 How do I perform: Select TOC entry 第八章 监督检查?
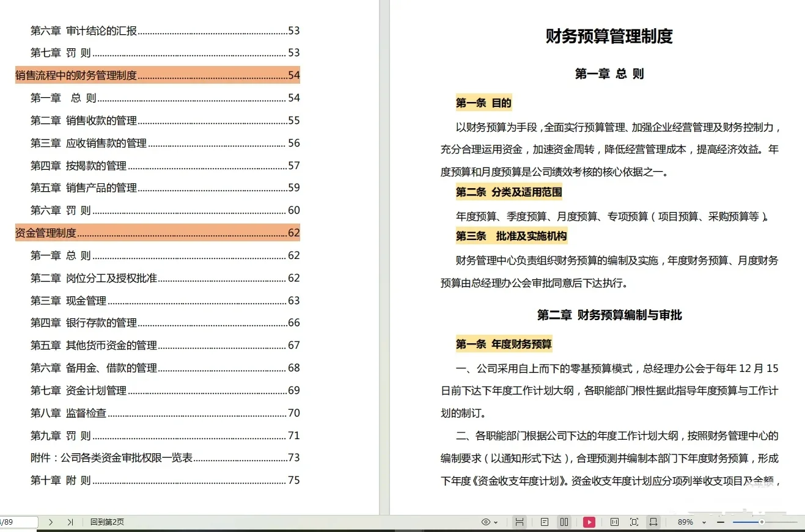[165, 413]
